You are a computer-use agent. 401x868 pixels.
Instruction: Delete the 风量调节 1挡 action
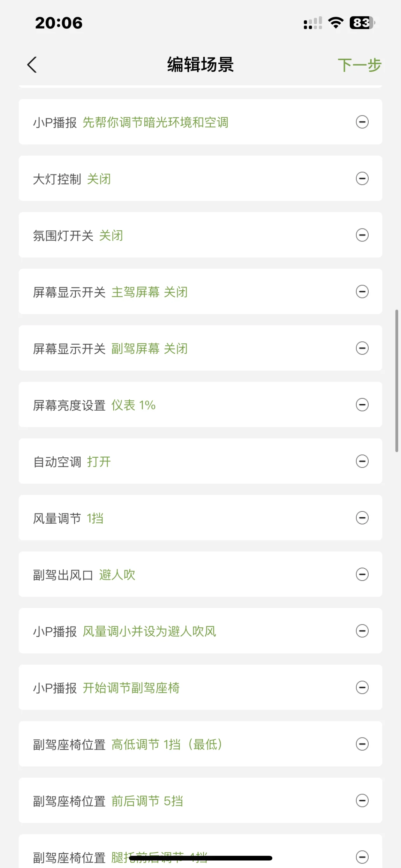tap(362, 518)
